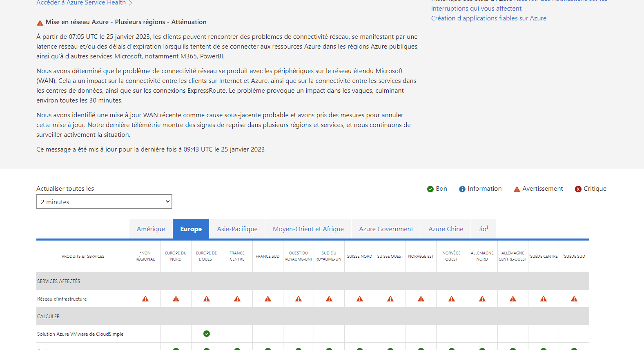Click Réseau d'infrastructure warning for Allemagne Centre-Ouest
Image resolution: width=644 pixels, height=350 pixels.
tap(513, 299)
